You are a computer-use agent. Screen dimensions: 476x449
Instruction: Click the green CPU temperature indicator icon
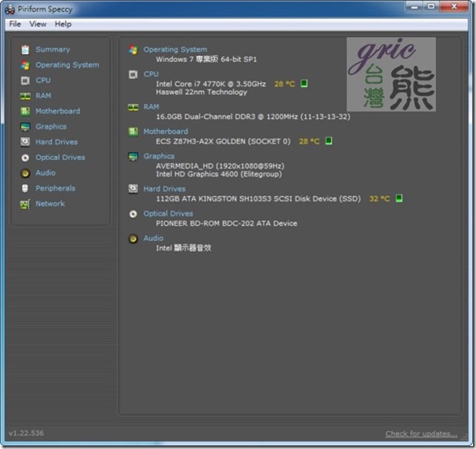coord(304,83)
